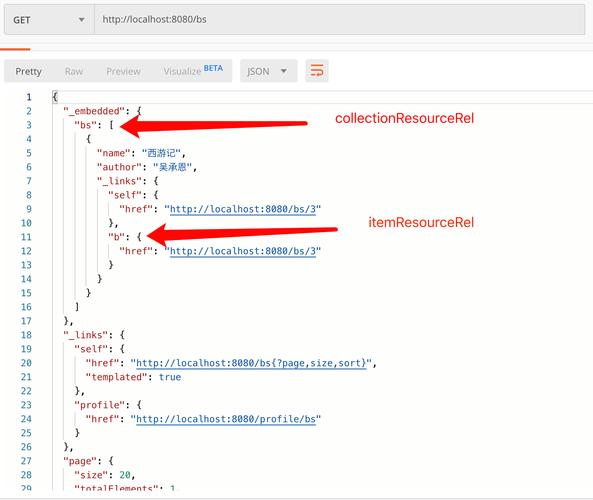This screenshot has width=593, height=500.
Task: Select the "bs" key on line 3
Action: click(86, 125)
